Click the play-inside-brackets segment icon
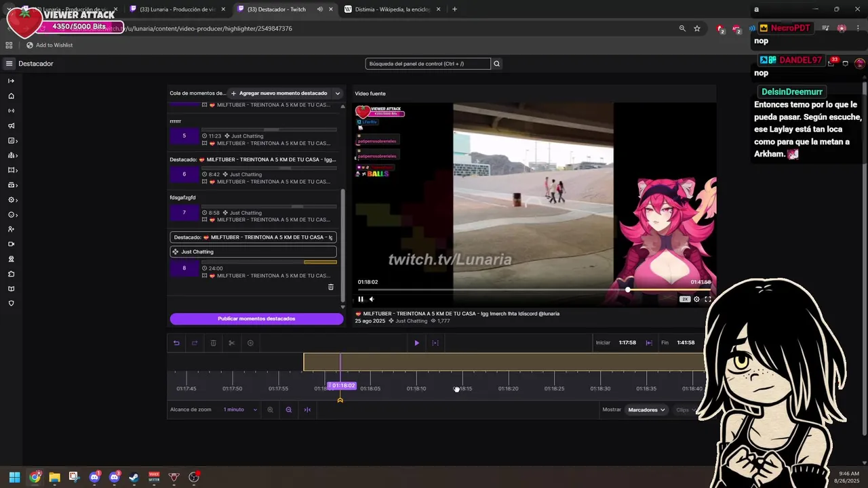This screenshot has width=868, height=488. click(435, 343)
